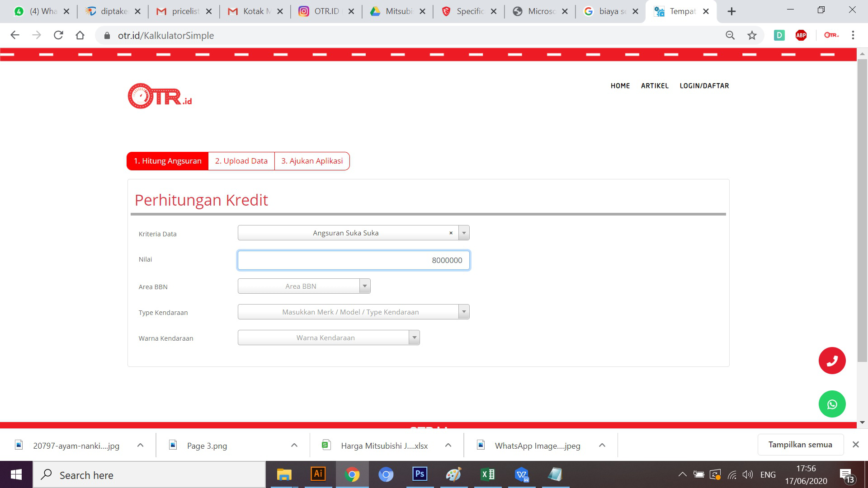Click the LOGIN/DAFTAR link

[x=704, y=86]
